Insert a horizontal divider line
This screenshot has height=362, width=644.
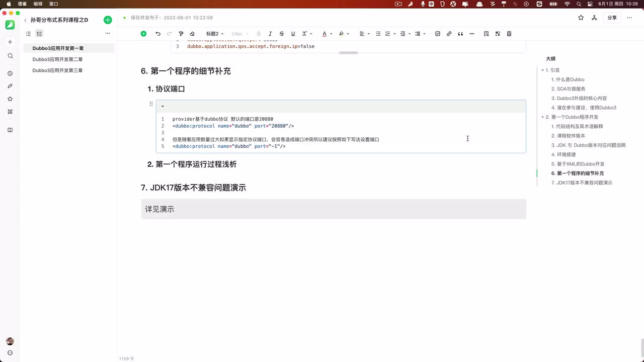click(472, 34)
